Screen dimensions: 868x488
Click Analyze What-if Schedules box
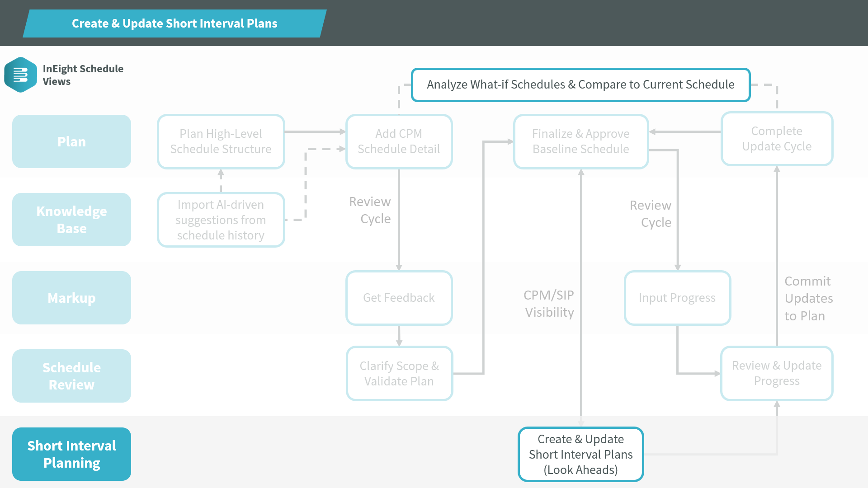point(580,85)
